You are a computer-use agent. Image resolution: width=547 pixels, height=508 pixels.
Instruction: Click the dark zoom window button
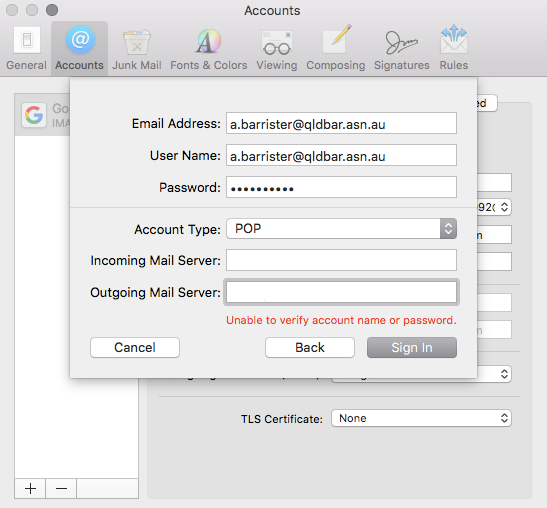52,10
